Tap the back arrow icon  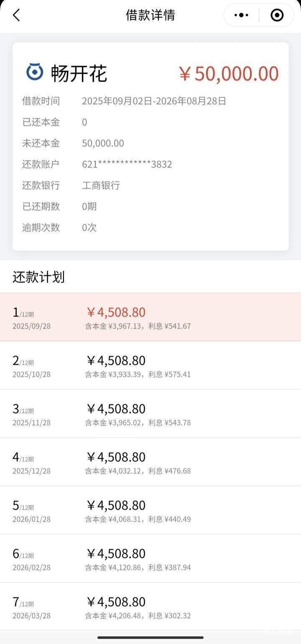pyautogui.click(x=16, y=15)
